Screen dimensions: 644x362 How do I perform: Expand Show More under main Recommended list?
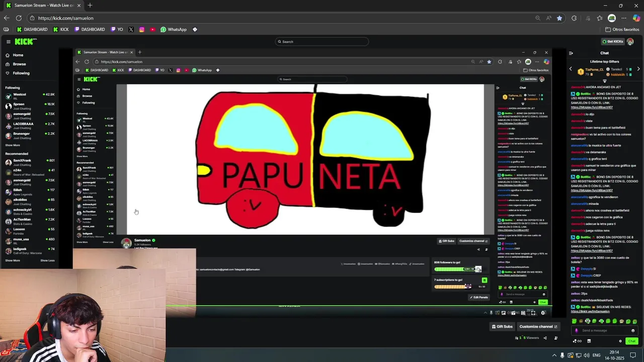tap(13, 260)
